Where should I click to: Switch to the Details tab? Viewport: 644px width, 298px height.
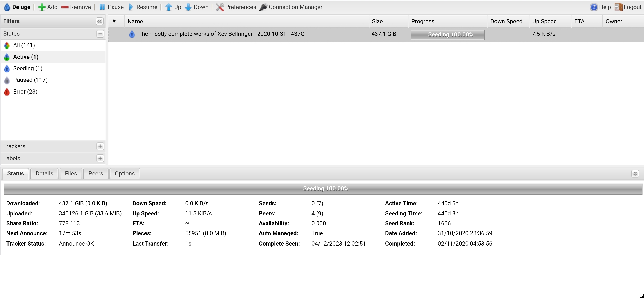pyautogui.click(x=45, y=174)
